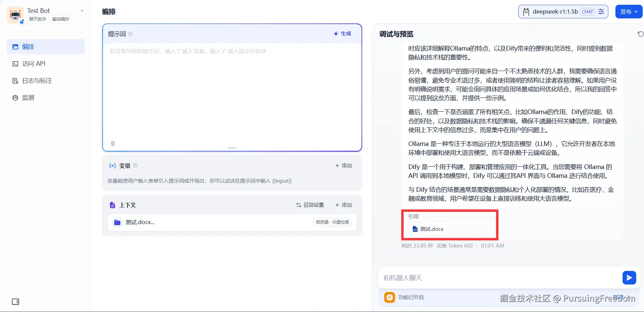
Task: Click the 调试与预览 heading
Action: [x=396, y=34]
